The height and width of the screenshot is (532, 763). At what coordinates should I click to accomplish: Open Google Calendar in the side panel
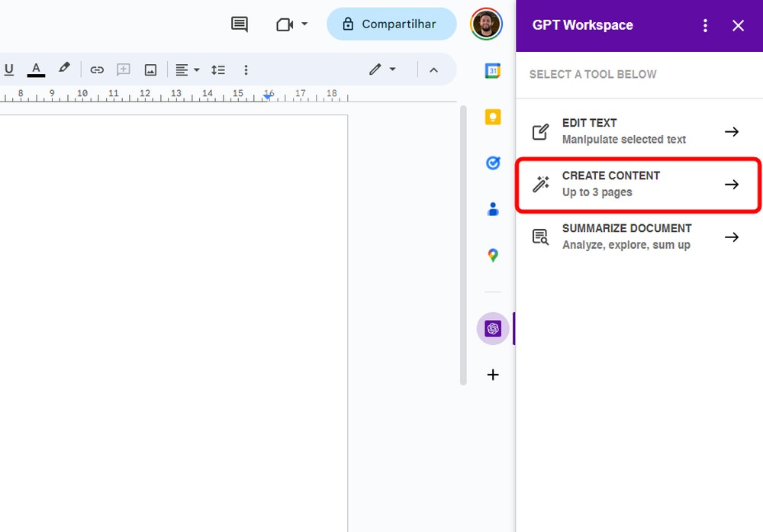492,70
